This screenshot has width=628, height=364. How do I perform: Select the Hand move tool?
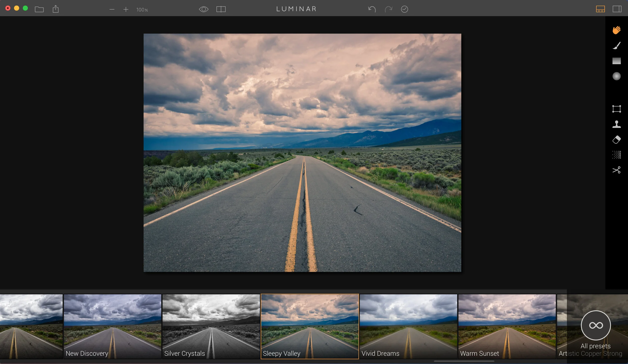(616, 30)
